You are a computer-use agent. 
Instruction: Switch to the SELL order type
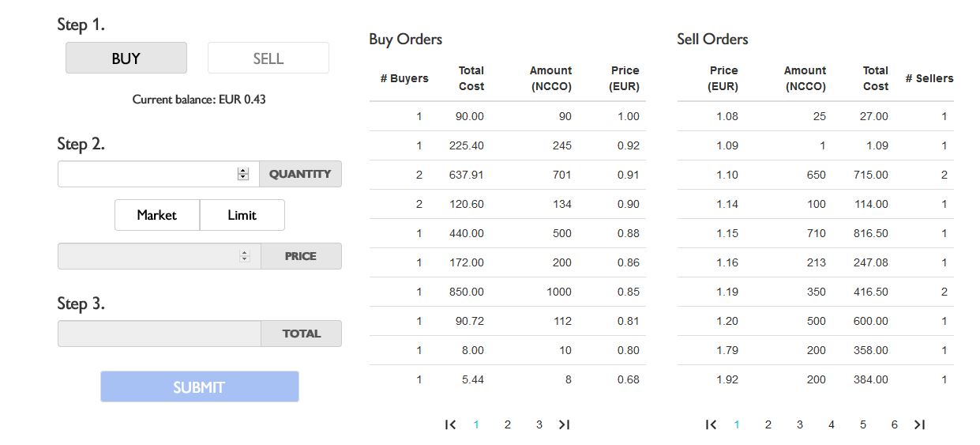268,58
